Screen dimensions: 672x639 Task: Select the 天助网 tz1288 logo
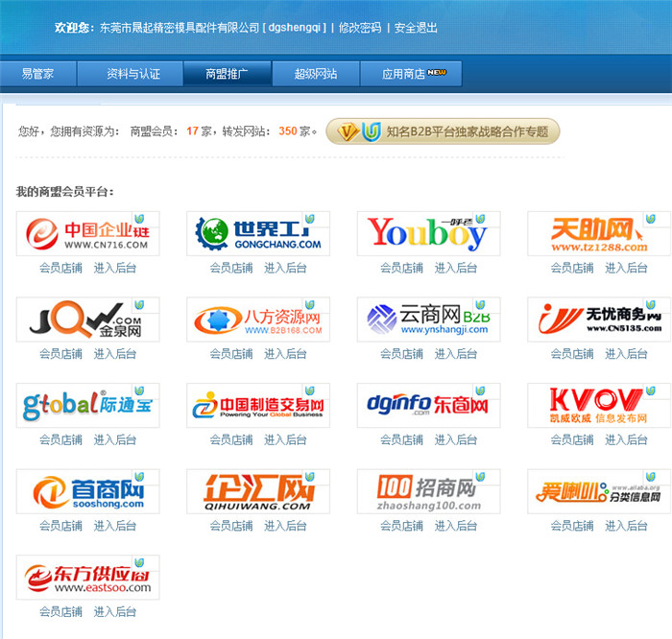599,234
